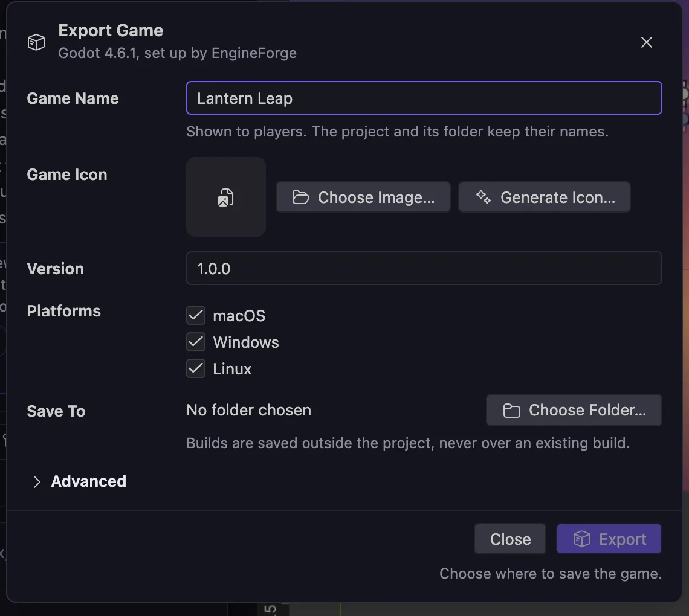The image size is (689, 616).
Task: Click the 'Shown to players' helper text
Action: click(397, 131)
